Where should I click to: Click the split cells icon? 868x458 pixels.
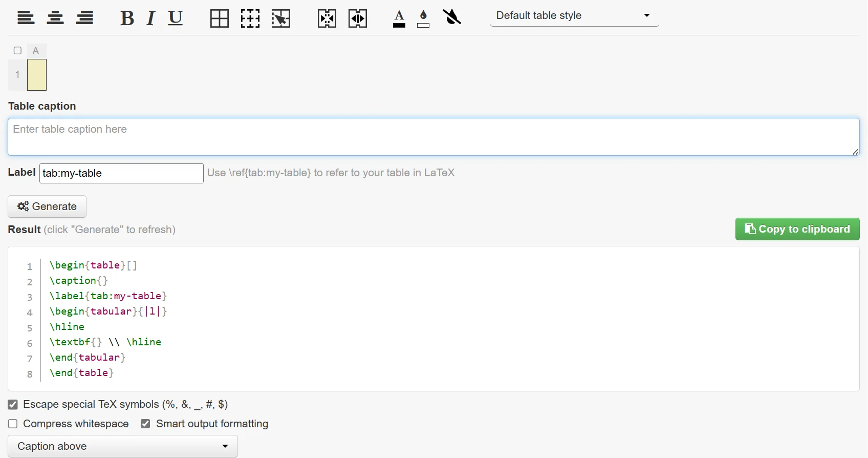click(x=358, y=19)
